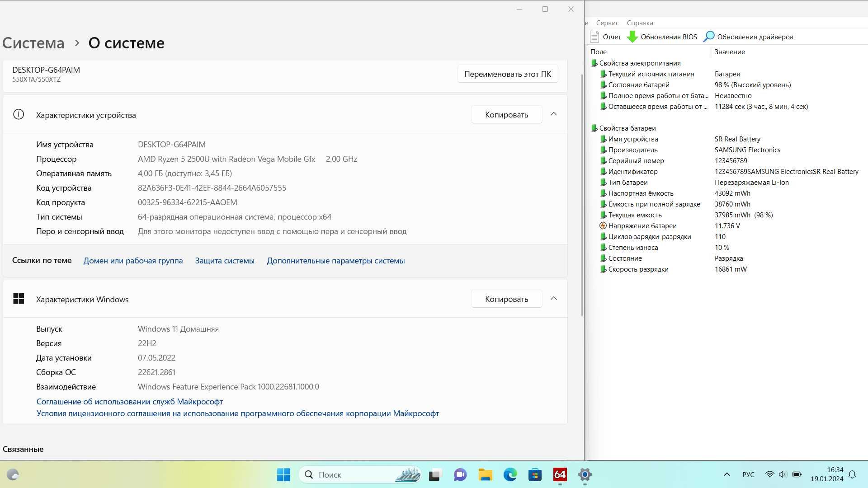Select the Полное время работы от батареи row
The width and height of the screenshot is (868, 488).
(728, 96)
